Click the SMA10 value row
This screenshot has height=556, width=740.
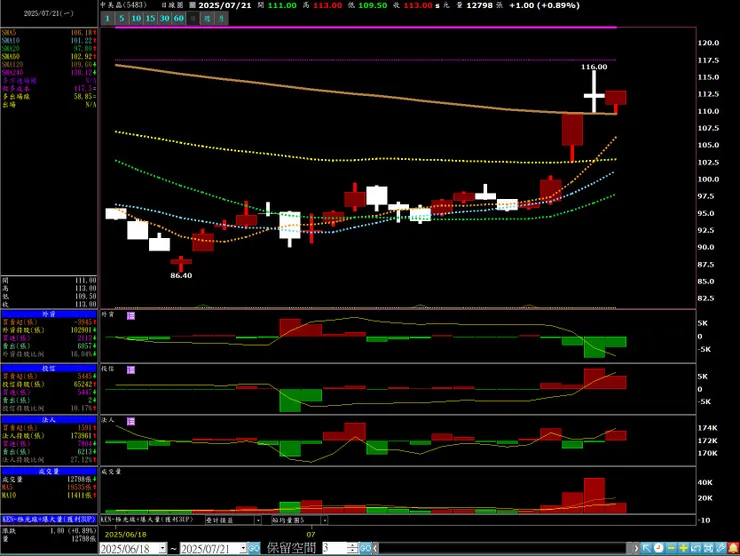(49, 41)
